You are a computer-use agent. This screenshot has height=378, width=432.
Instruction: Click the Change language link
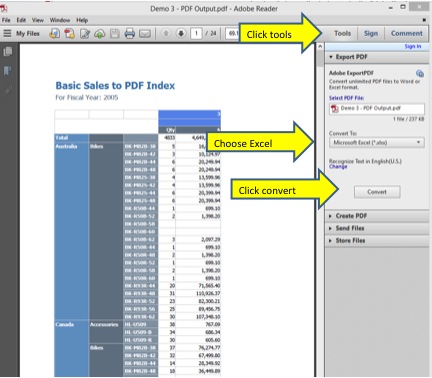pyautogui.click(x=338, y=166)
